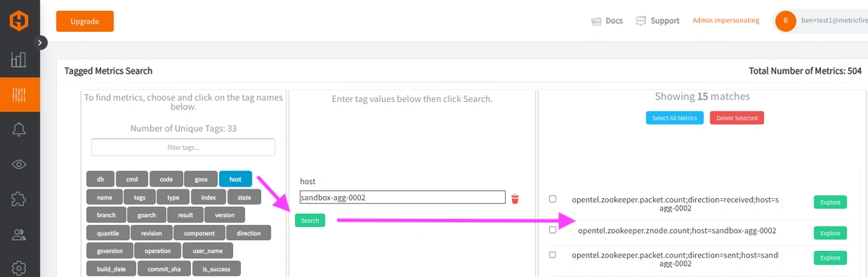Click the host value input field
This screenshot has width=868, height=277.
pos(403,197)
